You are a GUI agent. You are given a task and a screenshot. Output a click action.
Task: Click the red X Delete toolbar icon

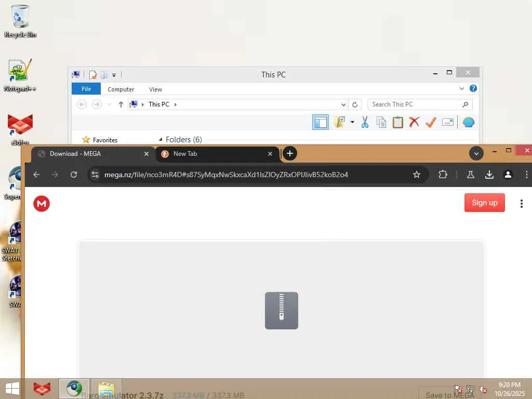coord(414,122)
